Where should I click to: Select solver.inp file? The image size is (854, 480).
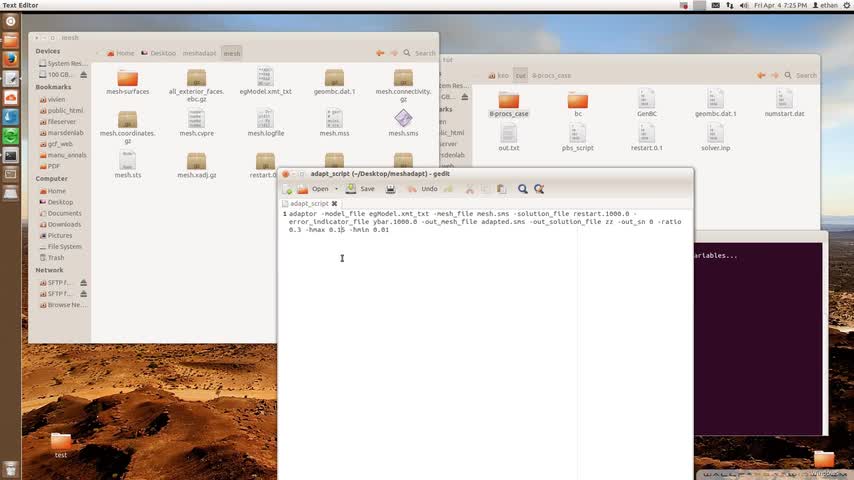click(x=715, y=137)
